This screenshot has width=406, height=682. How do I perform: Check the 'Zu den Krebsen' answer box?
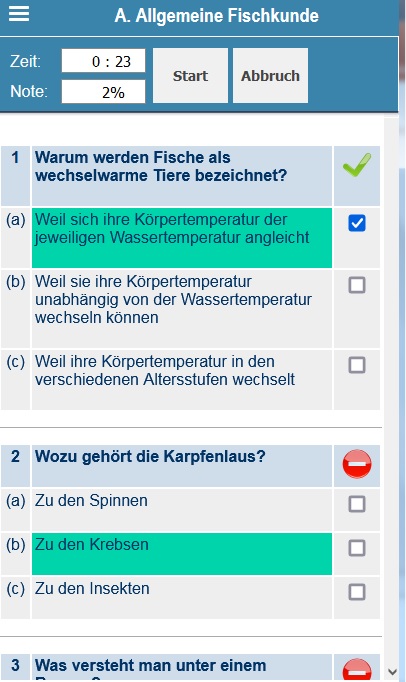[357, 548]
